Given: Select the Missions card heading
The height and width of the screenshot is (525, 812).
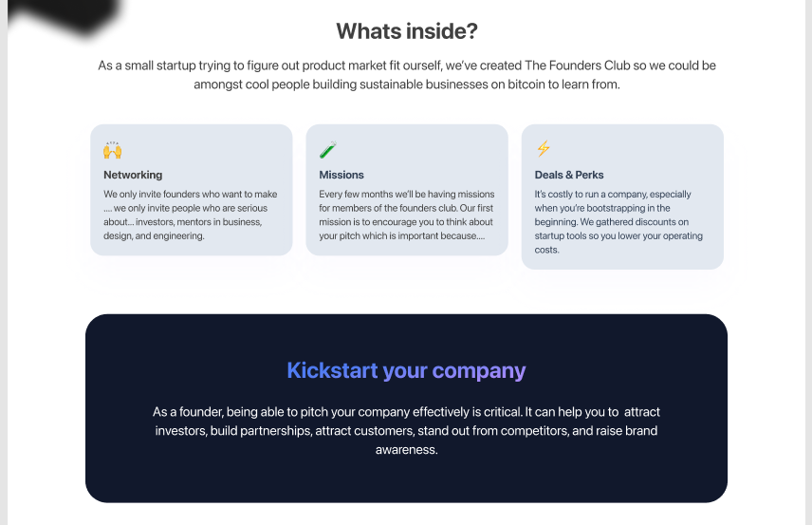Looking at the screenshot, I should 341,175.
